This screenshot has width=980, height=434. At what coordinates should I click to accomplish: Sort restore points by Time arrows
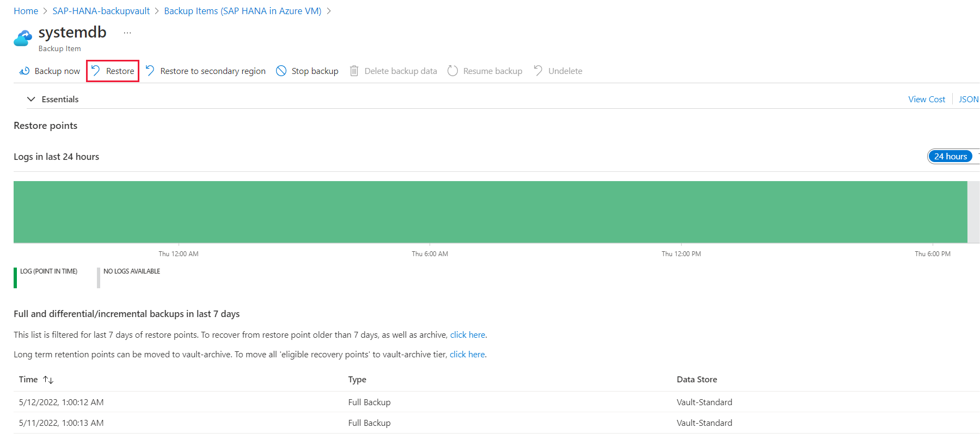pos(48,380)
